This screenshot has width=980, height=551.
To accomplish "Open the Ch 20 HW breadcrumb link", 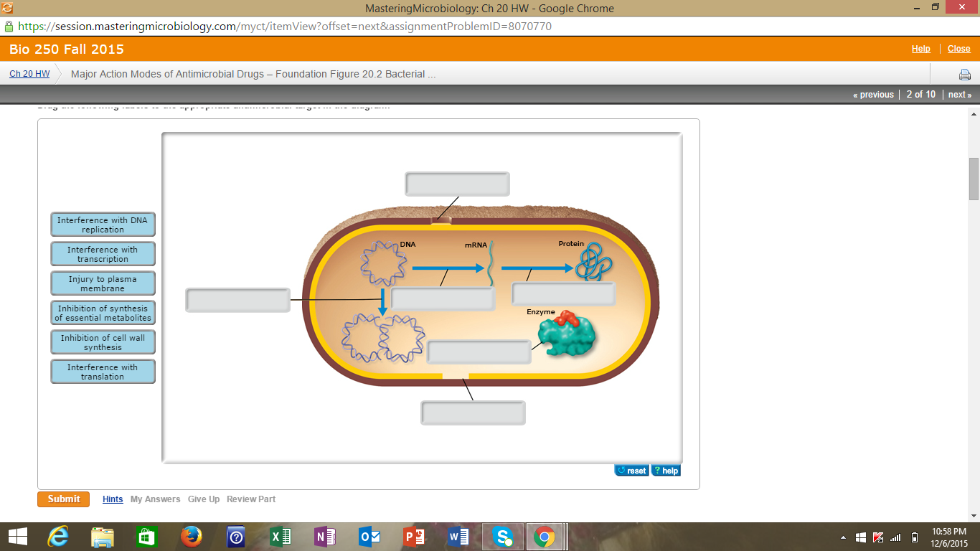I will (29, 74).
